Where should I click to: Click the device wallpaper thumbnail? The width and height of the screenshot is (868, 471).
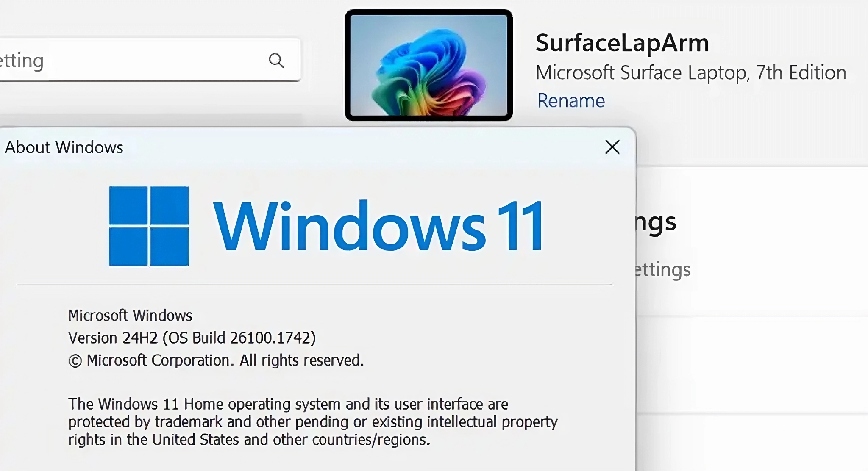click(428, 65)
